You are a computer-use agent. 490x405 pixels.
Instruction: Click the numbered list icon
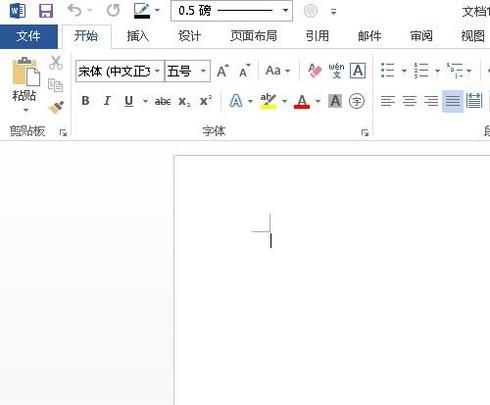pyautogui.click(x=421, y=70)
